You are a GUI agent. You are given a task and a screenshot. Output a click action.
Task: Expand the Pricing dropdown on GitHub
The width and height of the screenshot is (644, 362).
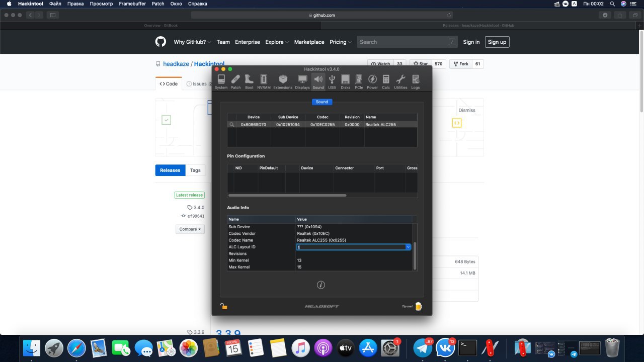pos(341,42)
